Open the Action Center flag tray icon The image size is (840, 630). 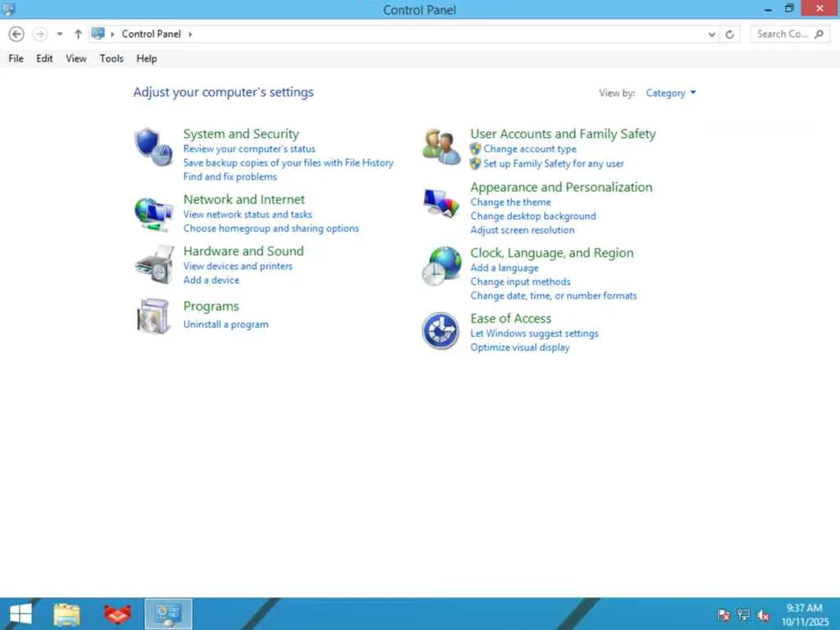(724, 615)
